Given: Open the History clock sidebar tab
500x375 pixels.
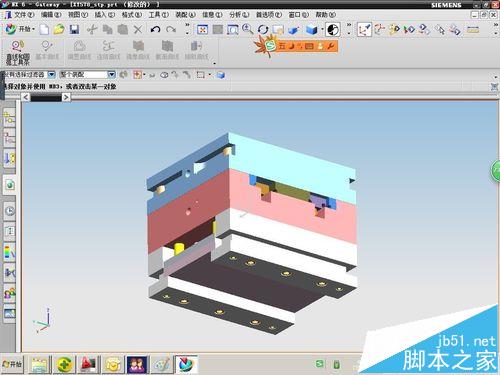Looking at the screenshot, I should point(9,211).
